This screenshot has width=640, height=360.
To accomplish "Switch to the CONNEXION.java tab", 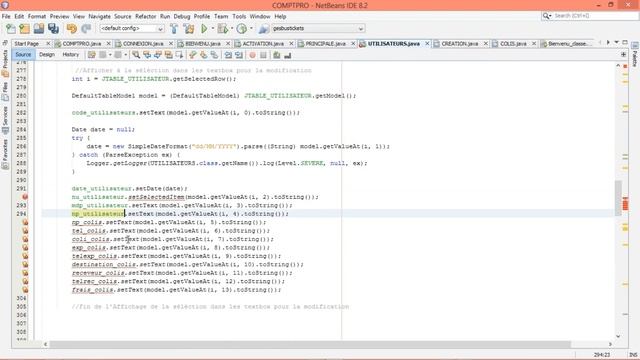I will click(x=143, y=43).
